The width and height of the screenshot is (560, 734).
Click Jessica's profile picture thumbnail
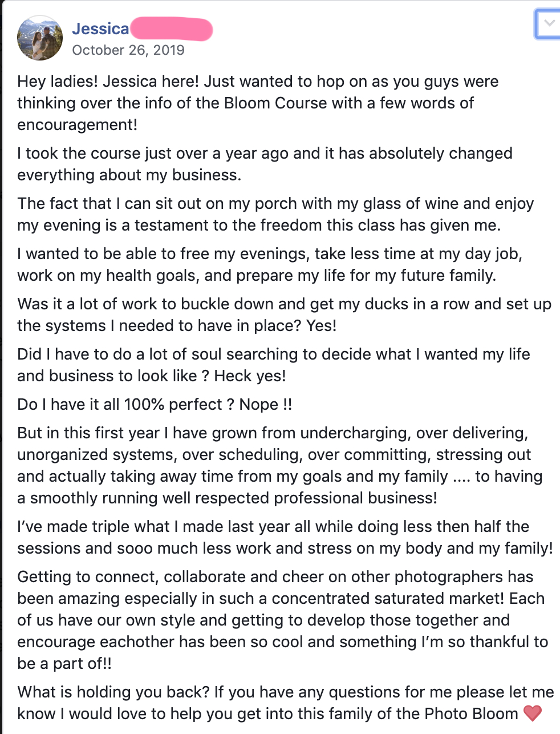40,38
